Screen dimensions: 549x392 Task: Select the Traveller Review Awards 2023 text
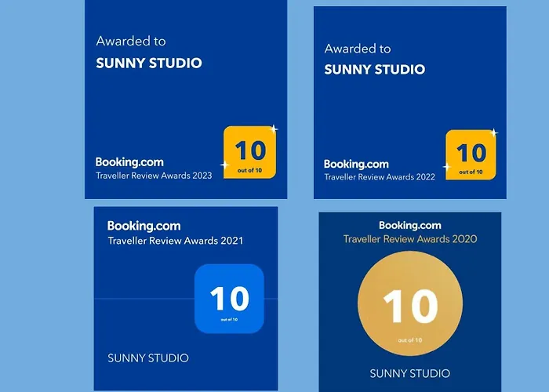pos(154,176)
